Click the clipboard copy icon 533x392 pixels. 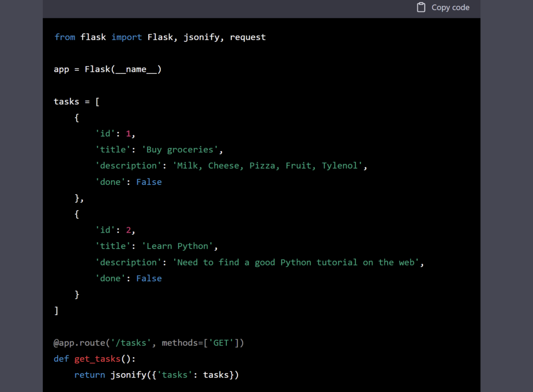(421, 7)
